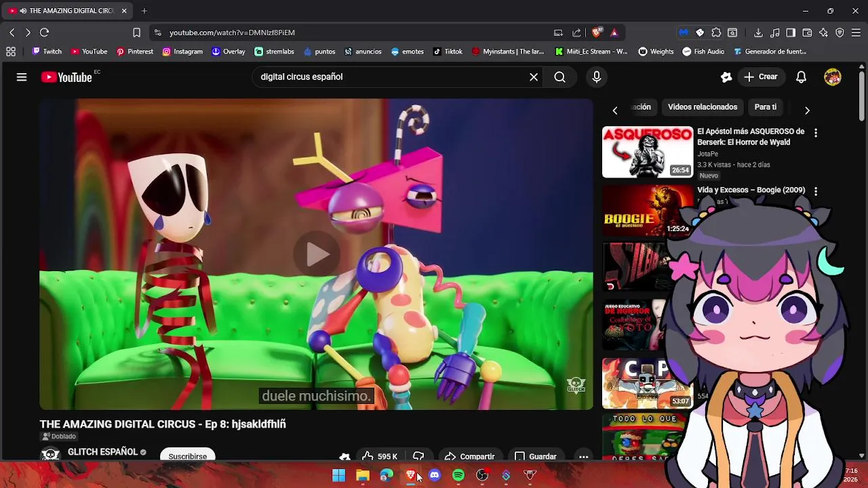The width and height of the screenshot is (868, 488).
Task: Open streamlabs bookmark
Action: coord(274,52)
